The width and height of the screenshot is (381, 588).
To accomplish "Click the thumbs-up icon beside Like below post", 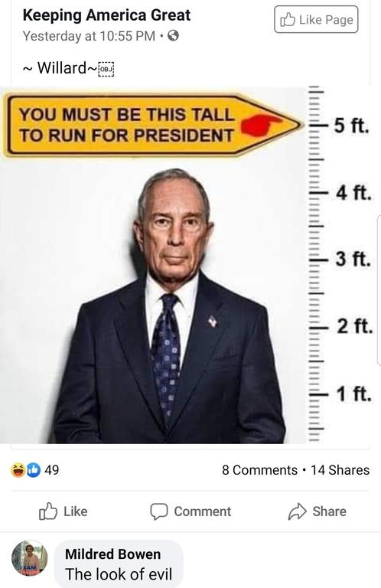I will coord(48,511).
